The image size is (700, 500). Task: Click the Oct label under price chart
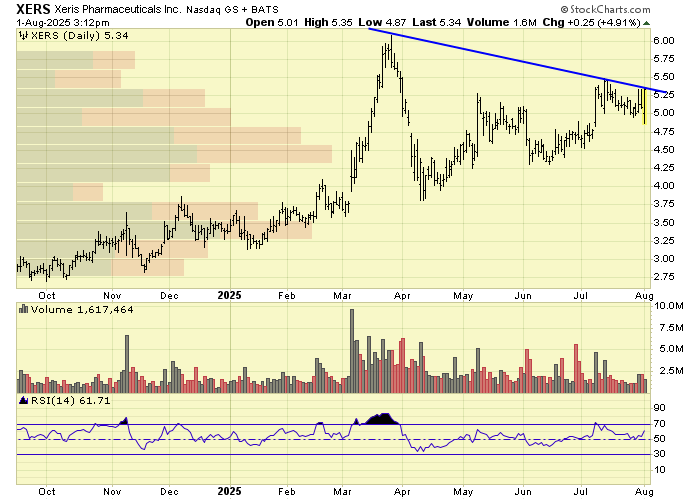pyautogui.click(x=47, y=296)
